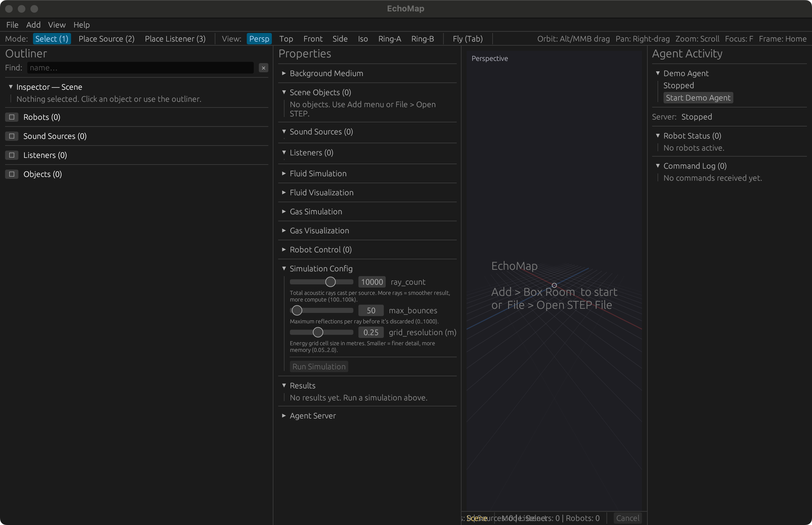The image size is (812, 525).
Task: Switch to Place Listener (3) mode
Action: click(x=175, y=39)
